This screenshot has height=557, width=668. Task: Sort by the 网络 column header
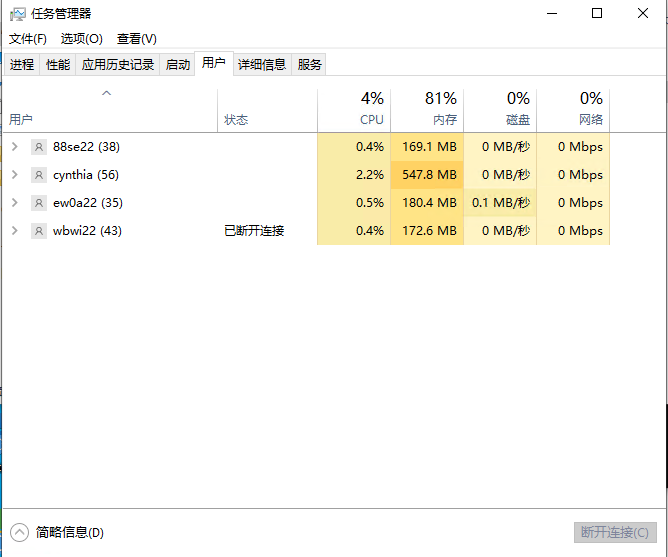573,111
